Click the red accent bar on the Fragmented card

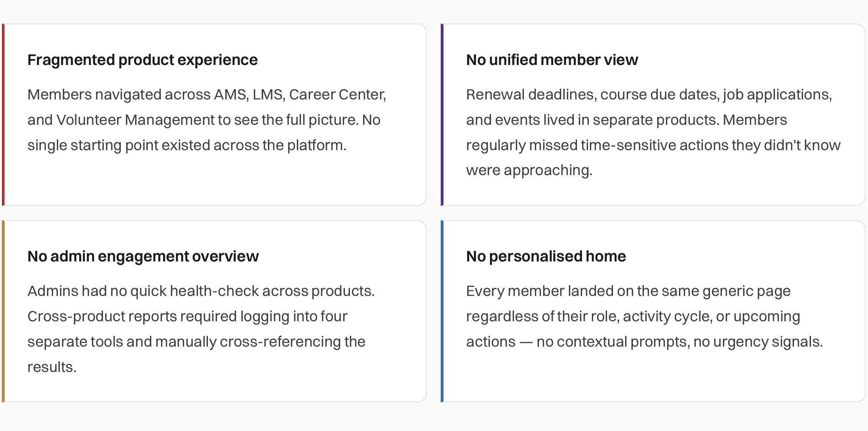coord(3,114)
